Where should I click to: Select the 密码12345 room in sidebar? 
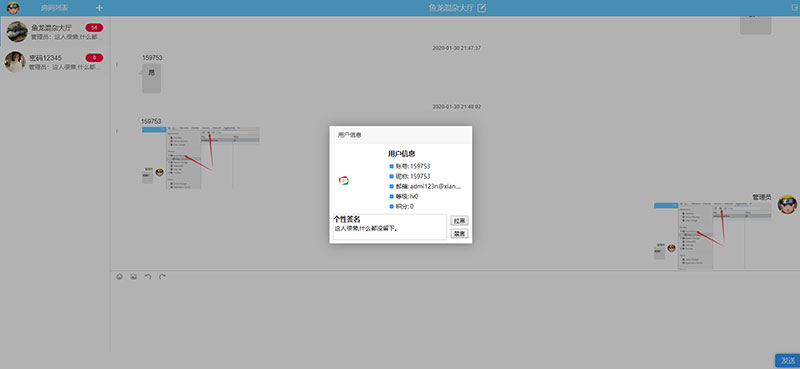pos(55,62)
